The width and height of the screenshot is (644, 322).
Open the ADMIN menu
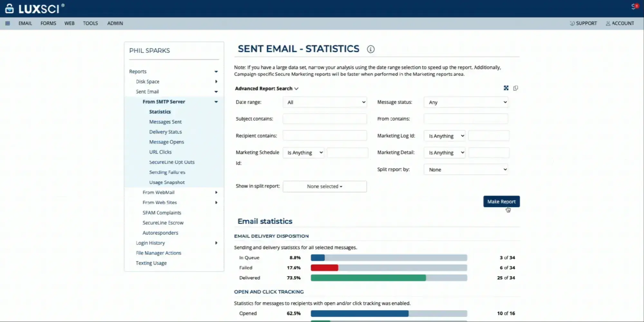(115, 23)
